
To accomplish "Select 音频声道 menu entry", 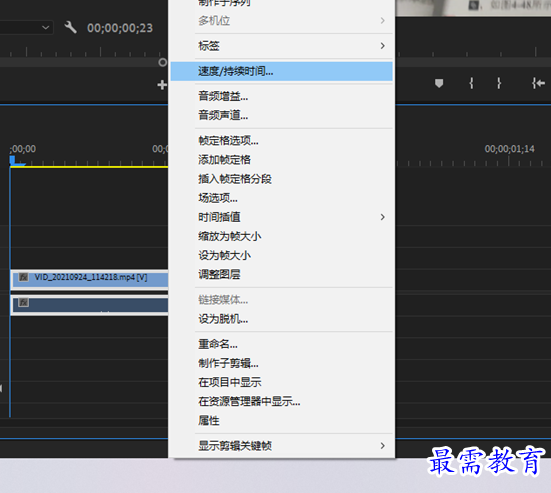I will tap(281, 115).
